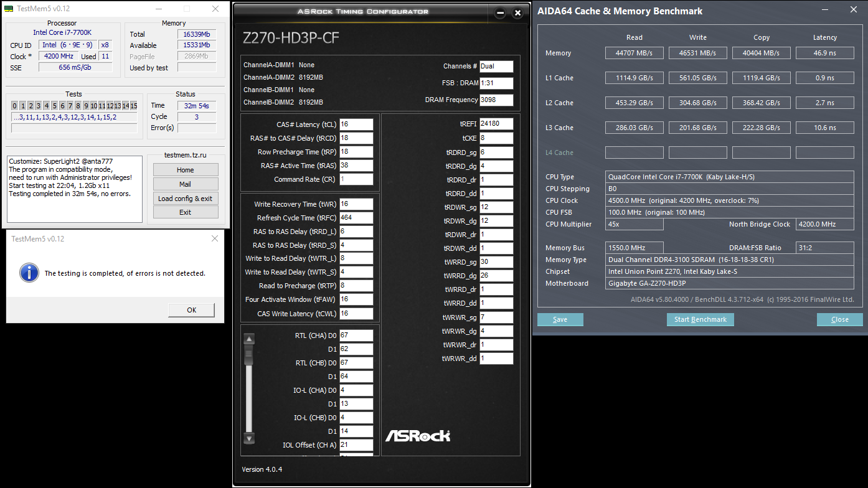Click the ASRock timing list scrollbar thumb
This screenshot has height=488, width=868.
249,356
